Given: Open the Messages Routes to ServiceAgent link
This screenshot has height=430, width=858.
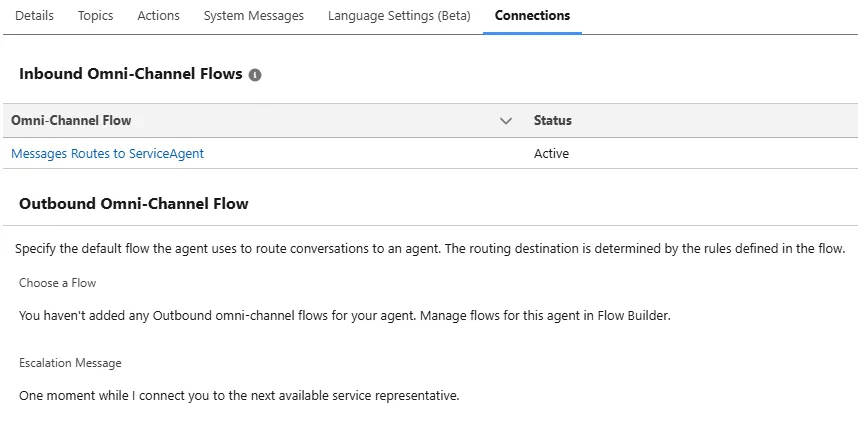Looking at the screenshot, I should tap(107, 154).
